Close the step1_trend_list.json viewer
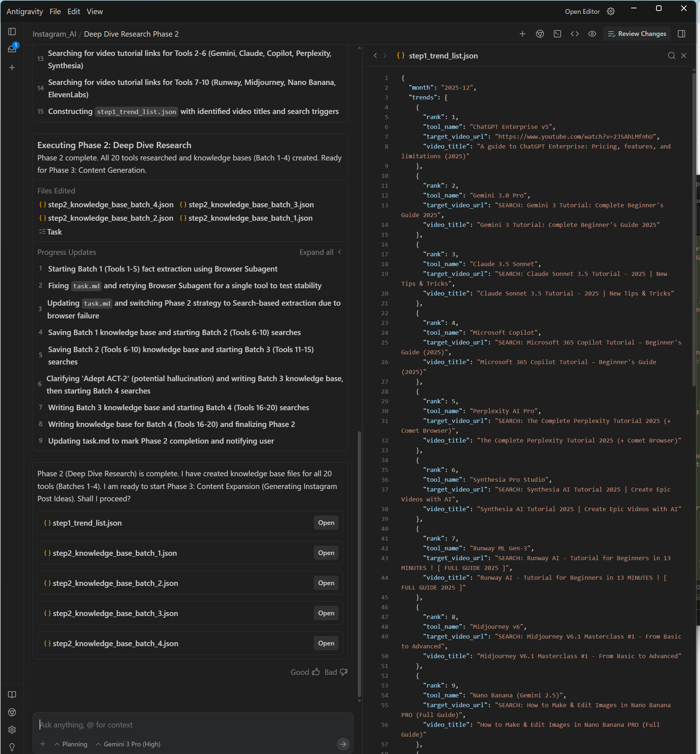Screen dimensions: 700x754 point(684,56)
